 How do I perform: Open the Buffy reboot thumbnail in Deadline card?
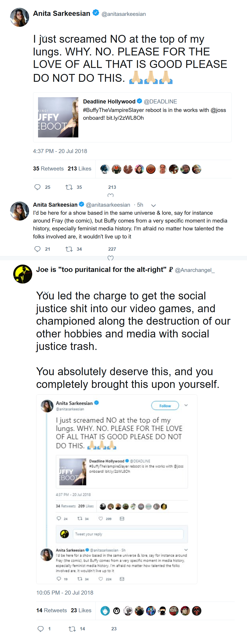coord(58,117)
